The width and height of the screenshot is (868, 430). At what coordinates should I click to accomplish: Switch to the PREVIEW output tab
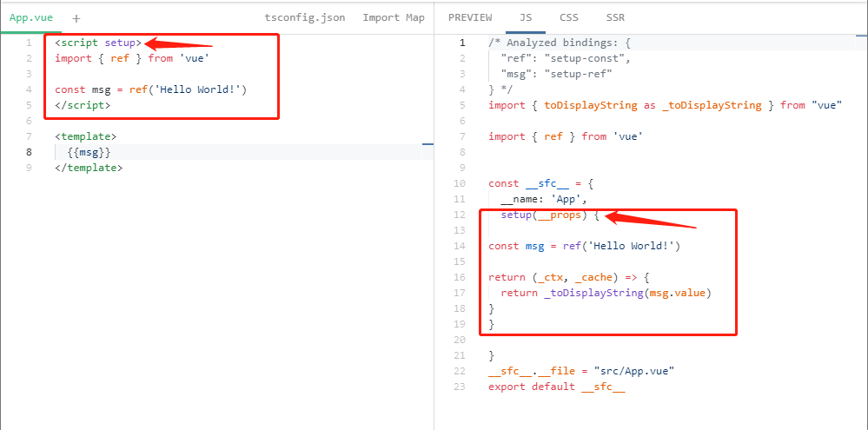(x=470, y=17)
